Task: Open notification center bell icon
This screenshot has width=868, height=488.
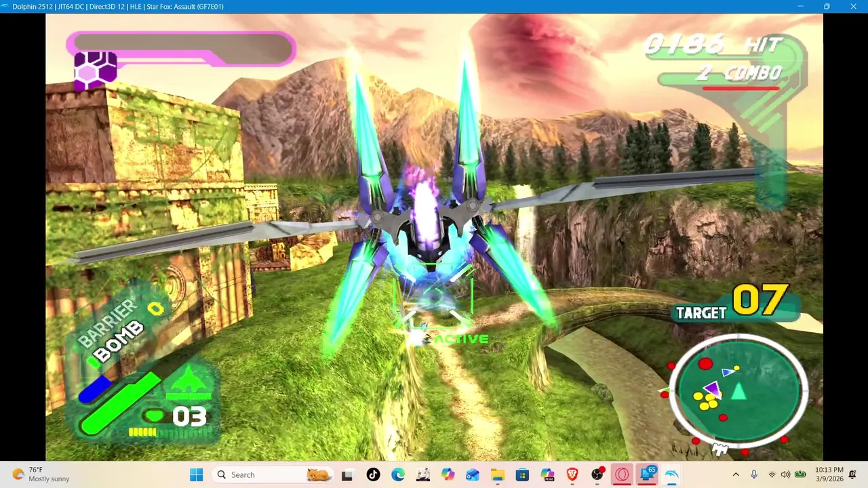Action: (853, 474)
